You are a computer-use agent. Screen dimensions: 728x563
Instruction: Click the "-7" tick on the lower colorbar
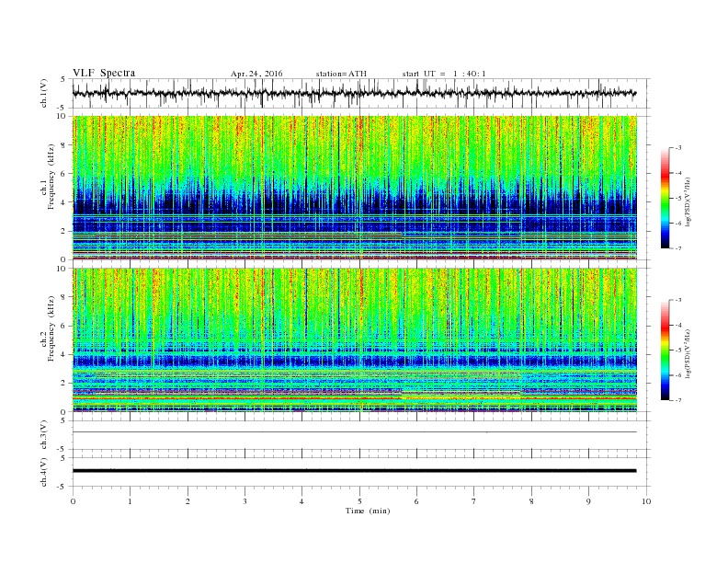pyautogui.click(x=678, y=400)
